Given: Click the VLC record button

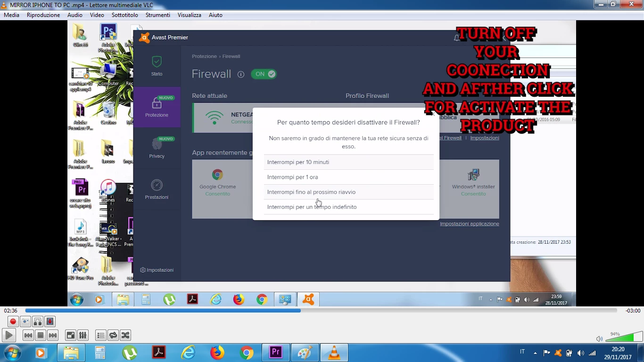Looking at the screenshot, I should pyautogui.click(x=13, y=321).
